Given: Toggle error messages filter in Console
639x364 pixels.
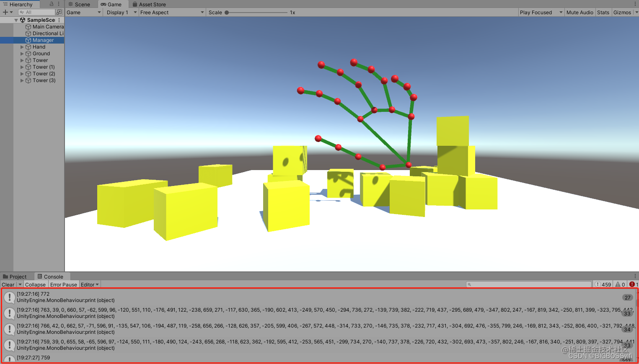Looking at the screenshot, I should 634,284.
